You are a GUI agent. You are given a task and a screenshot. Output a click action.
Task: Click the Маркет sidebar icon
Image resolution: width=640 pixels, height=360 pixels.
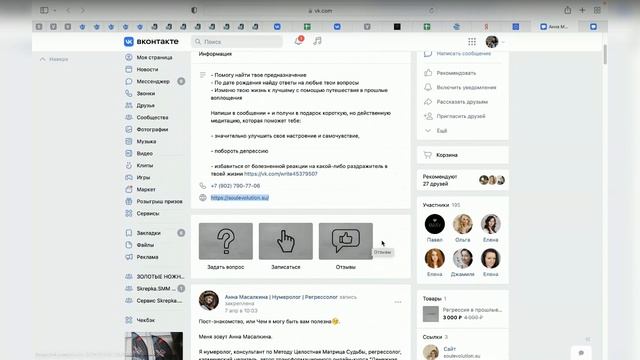pyautogui.click(x=129, y=189)
